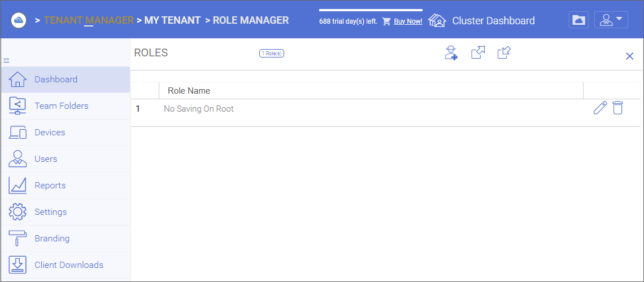Click the Branding paint roller icon
This screenshot has width=644, height=282.
pos(18,238)
